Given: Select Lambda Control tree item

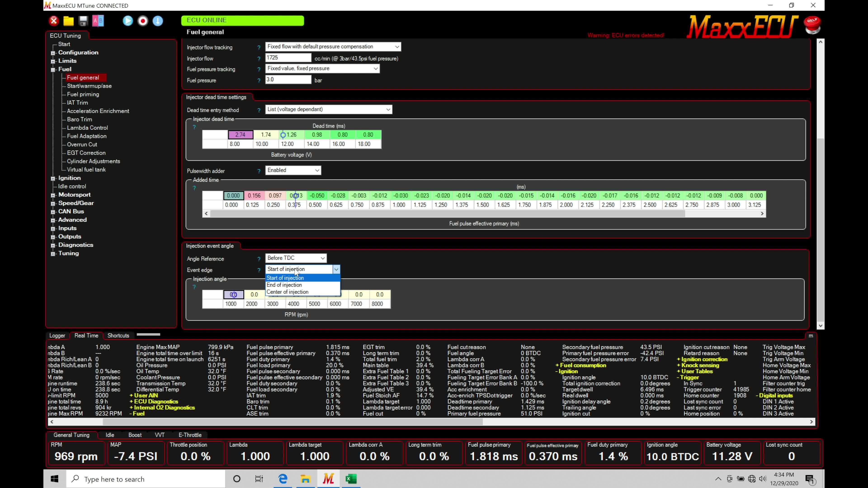Looking at the screenshot, I should 87,128.
